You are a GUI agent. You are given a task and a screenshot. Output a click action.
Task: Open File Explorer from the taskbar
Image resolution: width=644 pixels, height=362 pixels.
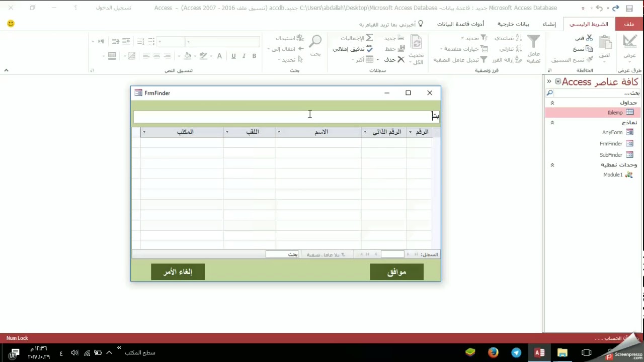pos(562,353)
